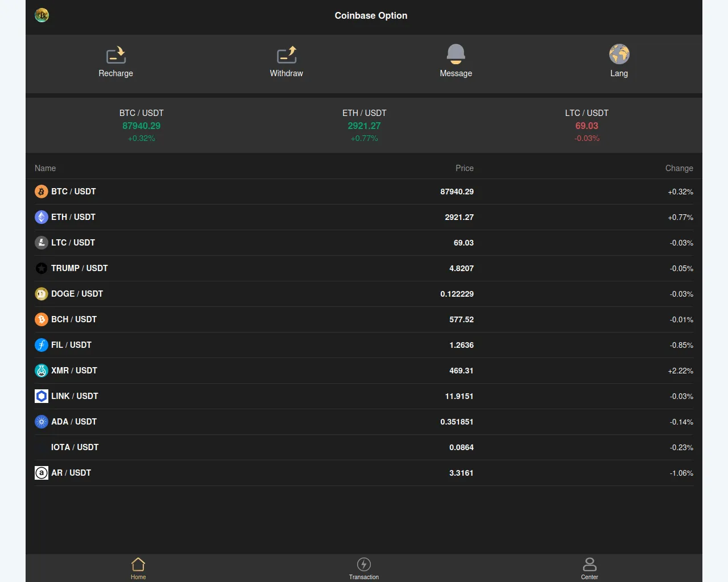Screen dimensions: 728x582
Task: Open the TRUMP / USDT row
Action: coord(80,268)
